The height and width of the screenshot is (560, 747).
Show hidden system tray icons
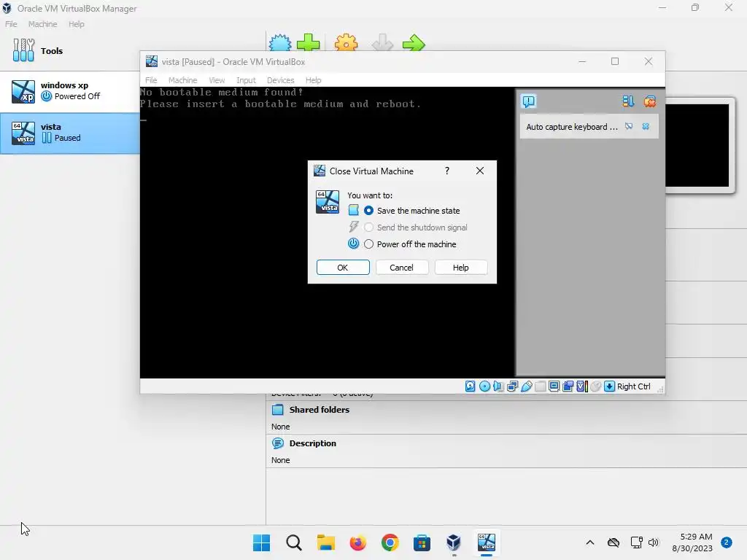pos(589,542)
